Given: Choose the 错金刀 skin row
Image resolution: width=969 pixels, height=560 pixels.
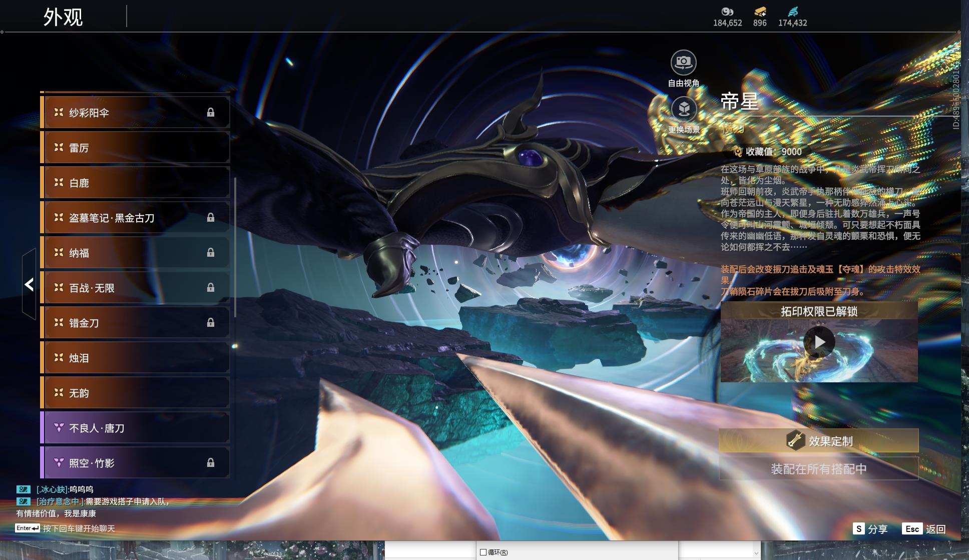Looking at the screenshot, I should click(x=135, y=323).
